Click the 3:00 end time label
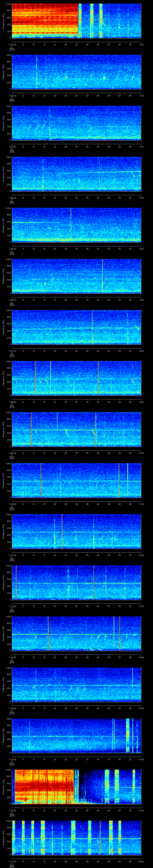Image resolution: width=153 pixels, height=868 pixels. 141,96
